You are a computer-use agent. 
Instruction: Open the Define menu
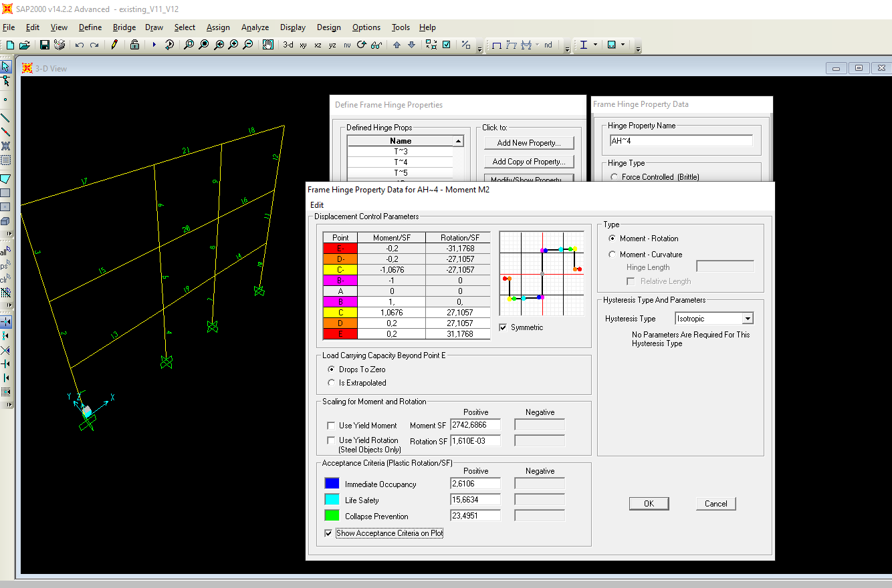point(90,27)
